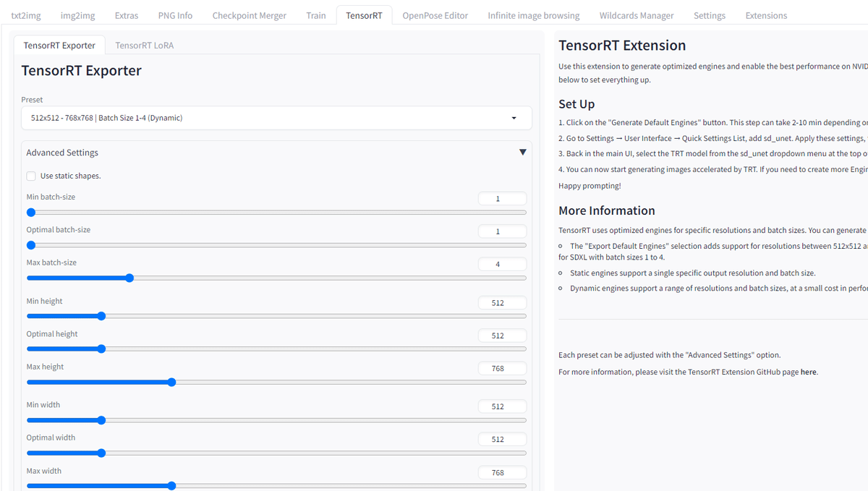Click the TensorRT Exporter heading
Screen dimensions: 868x491
(x=82, y=71)
